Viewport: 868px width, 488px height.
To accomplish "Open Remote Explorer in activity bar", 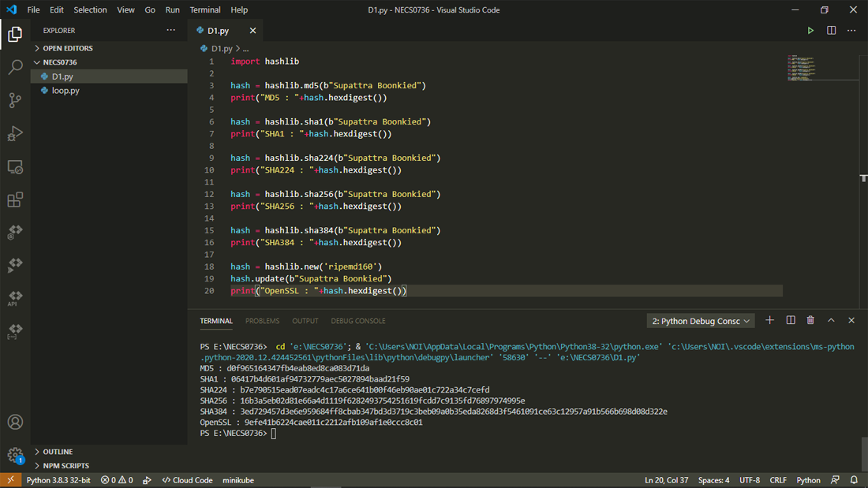I will pyautogui.click(x=15, y=167).
